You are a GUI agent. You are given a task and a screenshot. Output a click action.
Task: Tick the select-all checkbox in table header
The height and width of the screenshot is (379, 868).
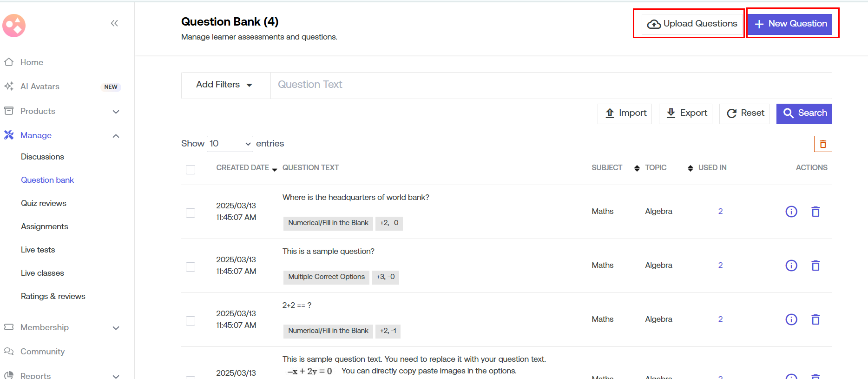click(x=191, y=170)
